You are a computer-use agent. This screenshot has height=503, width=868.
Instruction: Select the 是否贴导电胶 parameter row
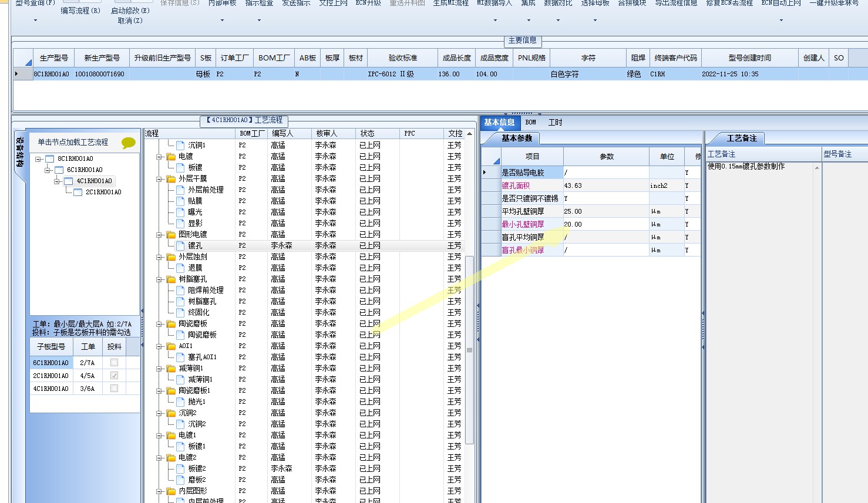591,173
